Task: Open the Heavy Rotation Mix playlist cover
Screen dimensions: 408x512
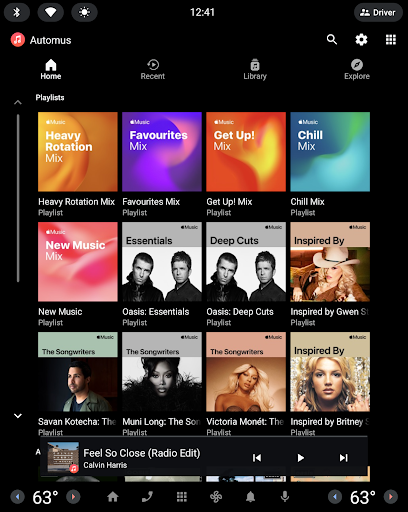Action: (78, 152)
